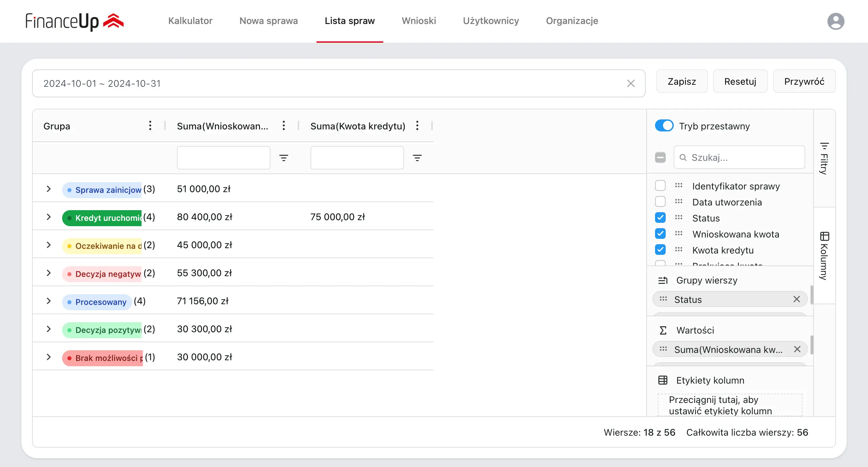Open Suma(Wnioskowana) column menu dots

[x=284, y=125]
